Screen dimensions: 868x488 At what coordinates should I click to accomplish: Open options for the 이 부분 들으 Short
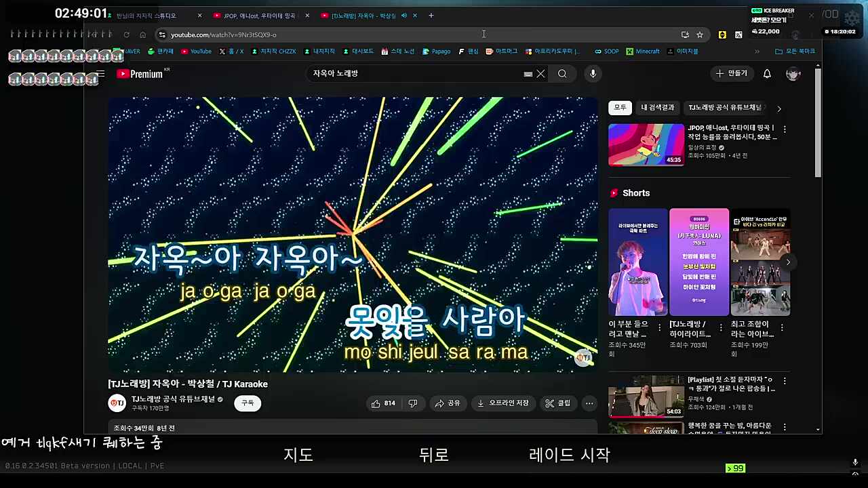pos(660,327)
